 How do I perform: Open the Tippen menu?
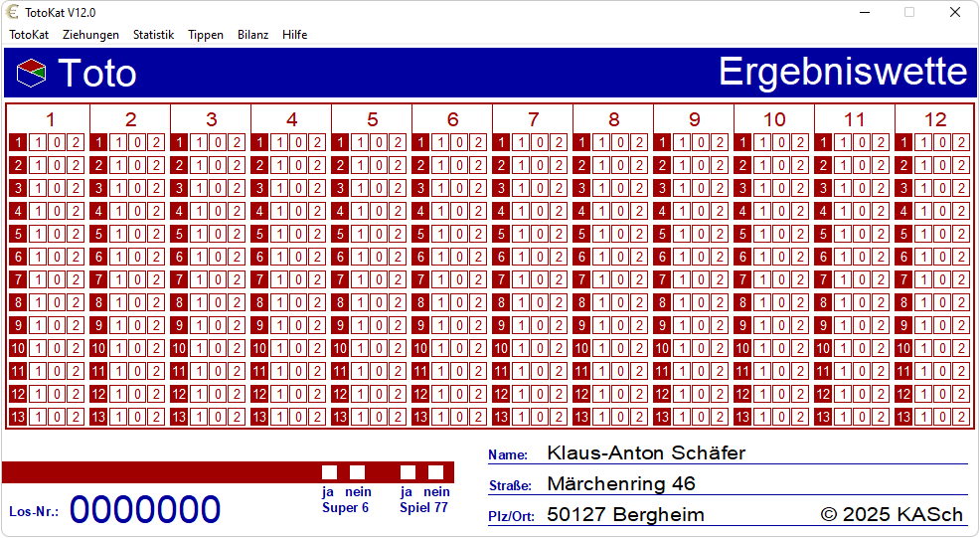206,35
